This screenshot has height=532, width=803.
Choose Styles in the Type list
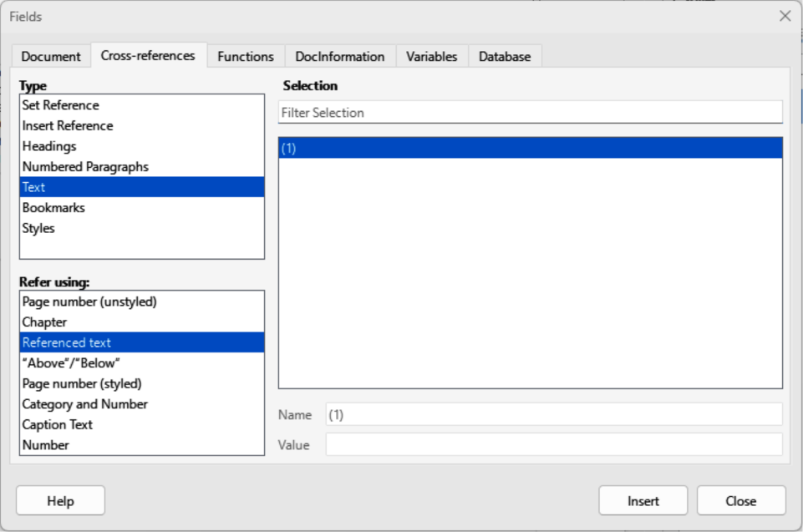tap(38, 228)
